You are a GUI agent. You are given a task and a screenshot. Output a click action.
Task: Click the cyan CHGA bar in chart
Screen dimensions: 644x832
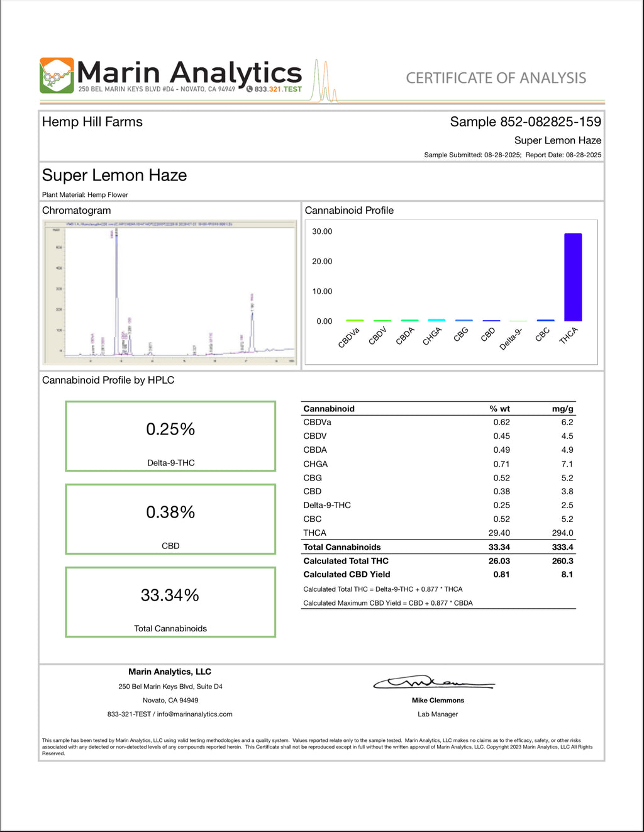436,320
